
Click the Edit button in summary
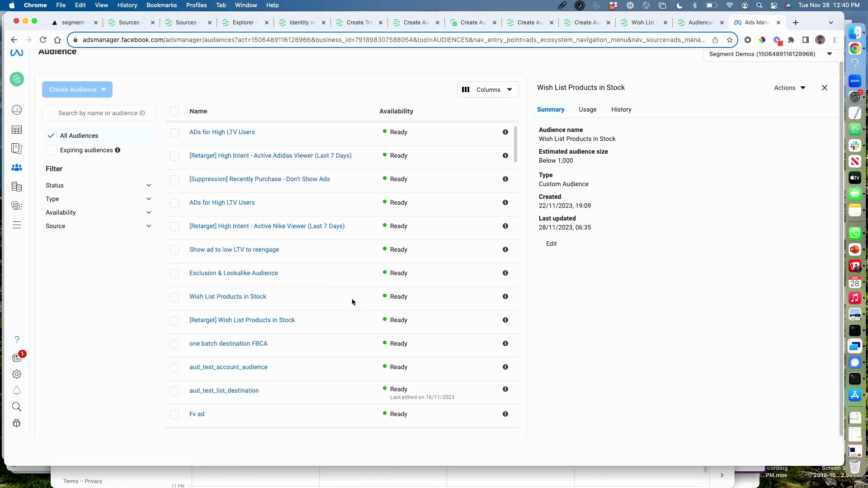551,244
